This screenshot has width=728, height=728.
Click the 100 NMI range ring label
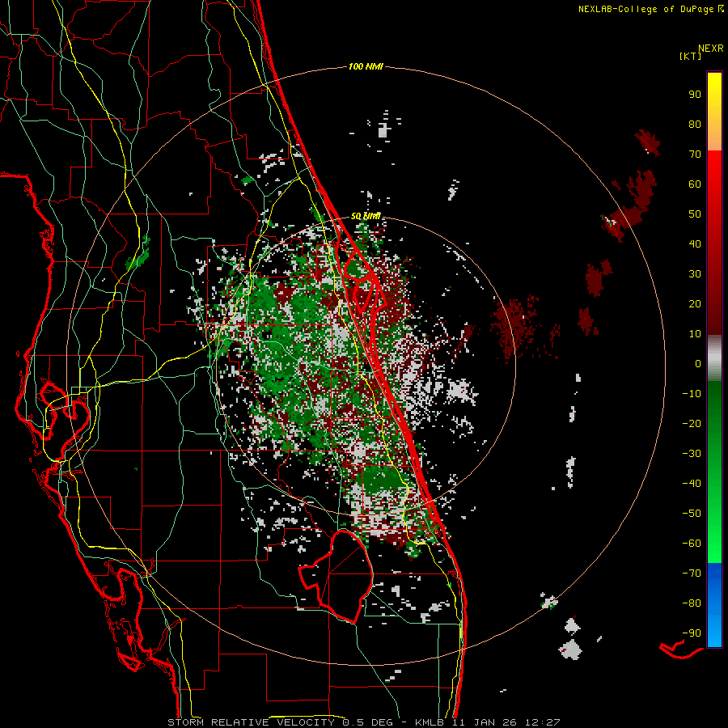(366, 67)
